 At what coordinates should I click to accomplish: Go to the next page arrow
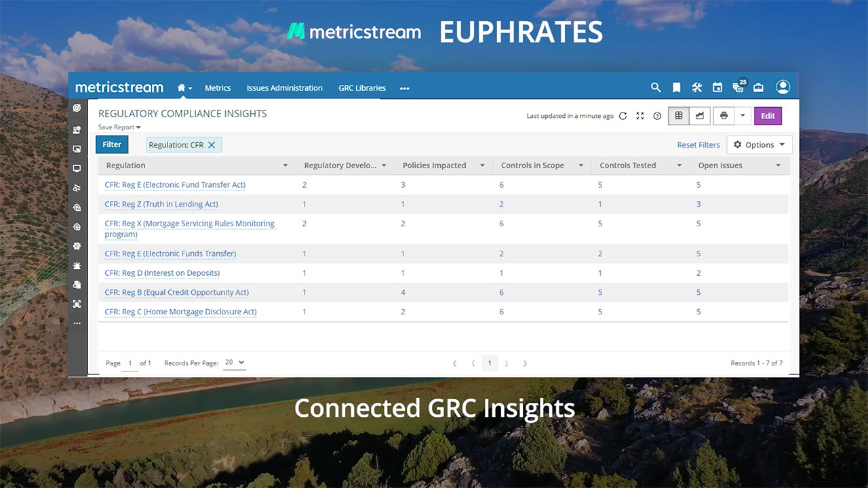[x=507, y=363]
